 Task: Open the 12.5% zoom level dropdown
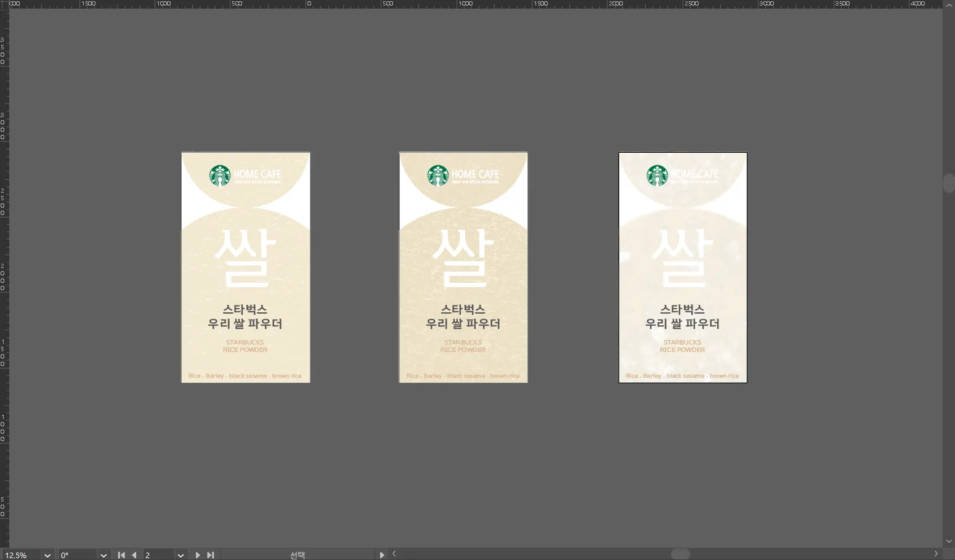[47, 555]
